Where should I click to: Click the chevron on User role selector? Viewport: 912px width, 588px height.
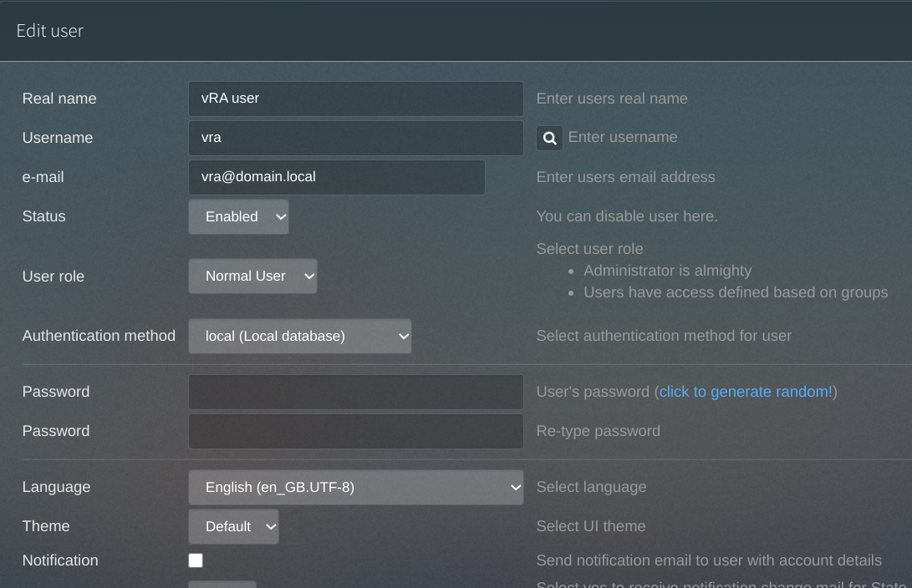pyautogui.click(x=309, y=276)
